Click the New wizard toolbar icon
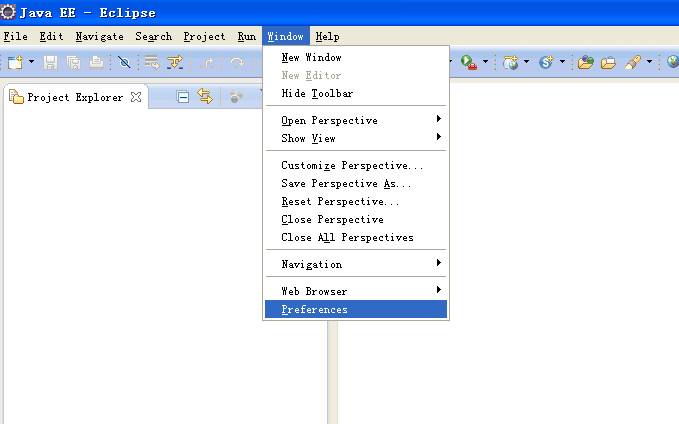This screenshot has width=679, height=424. click(15, 62)
